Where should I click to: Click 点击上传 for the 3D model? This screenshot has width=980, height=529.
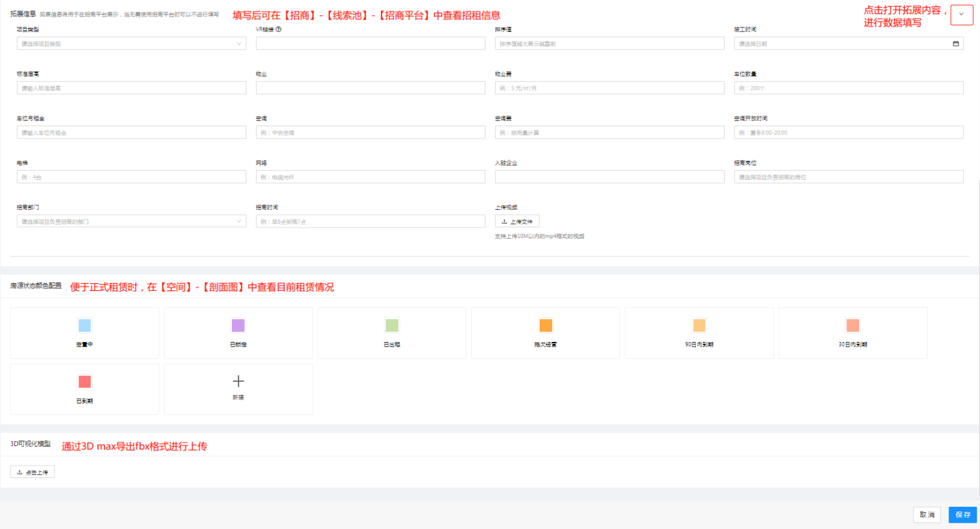click(33, 472)
